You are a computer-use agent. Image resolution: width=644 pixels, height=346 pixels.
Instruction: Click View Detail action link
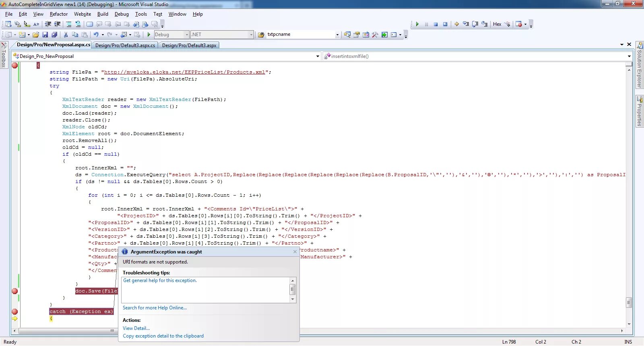136,328
